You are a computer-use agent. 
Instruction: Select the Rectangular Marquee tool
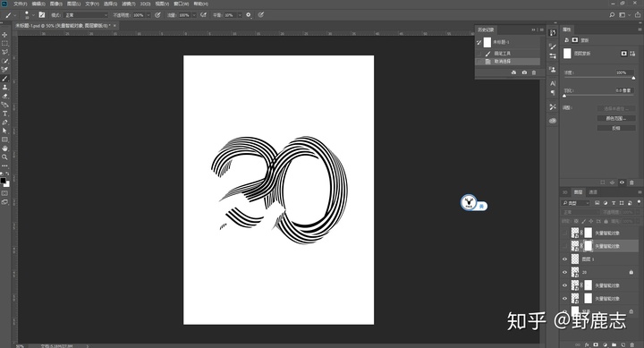pos(5,44)
